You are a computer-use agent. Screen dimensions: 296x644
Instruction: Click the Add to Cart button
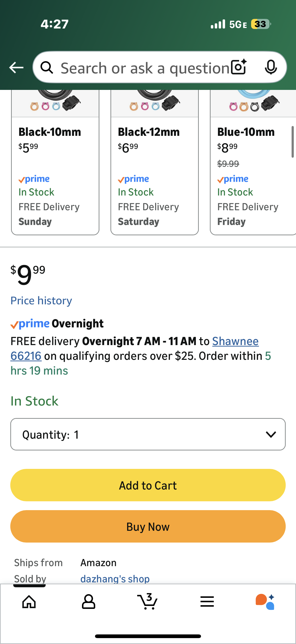click(x=148, y=485)
